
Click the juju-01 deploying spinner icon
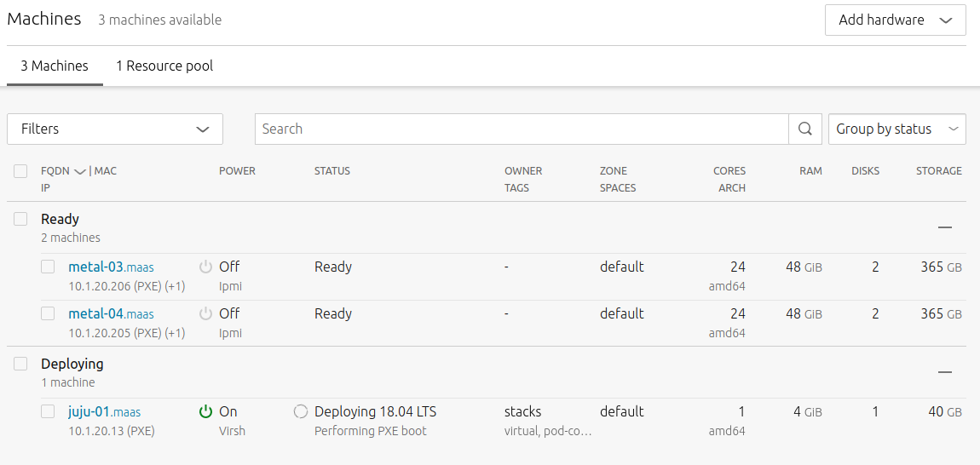(300, 412)
